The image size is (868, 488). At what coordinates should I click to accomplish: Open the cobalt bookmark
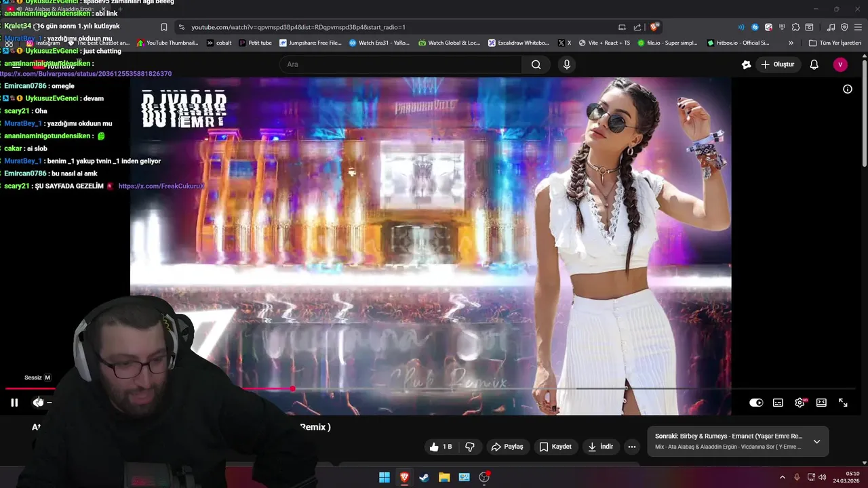[x=218, y=43]
